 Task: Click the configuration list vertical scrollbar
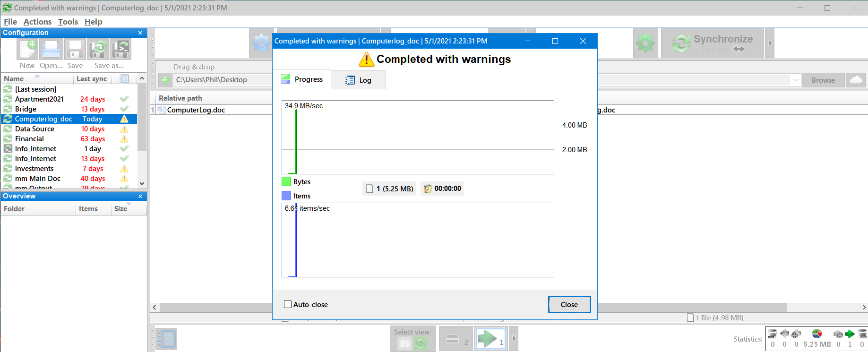(x=142, y=118)
